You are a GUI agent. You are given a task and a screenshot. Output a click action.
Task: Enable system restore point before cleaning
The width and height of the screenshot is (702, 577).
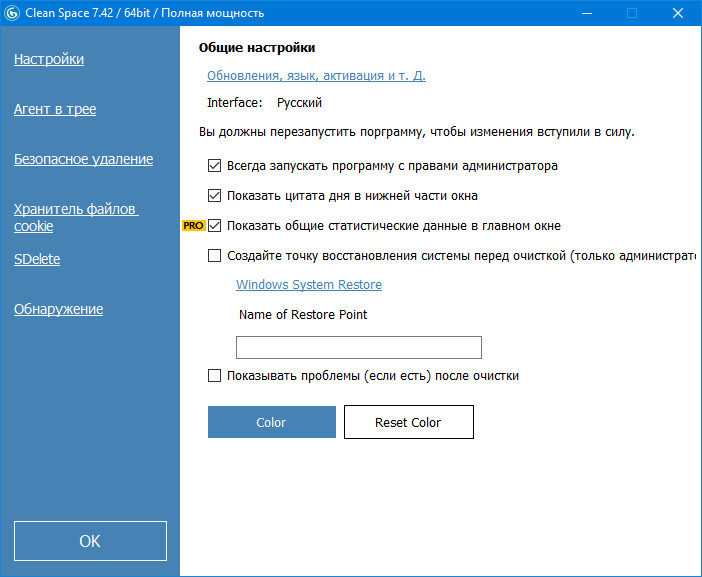pyautogui.click(x=214, y=256)
